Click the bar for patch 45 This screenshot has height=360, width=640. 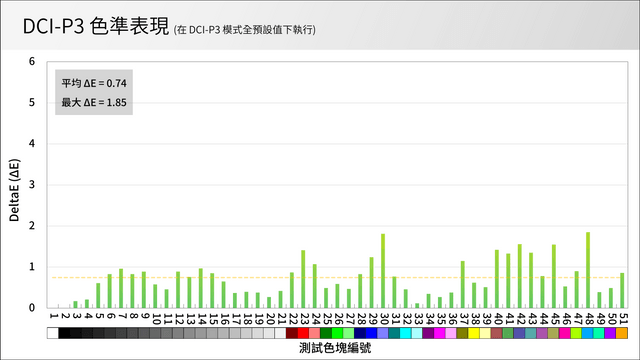click(554, 276)
